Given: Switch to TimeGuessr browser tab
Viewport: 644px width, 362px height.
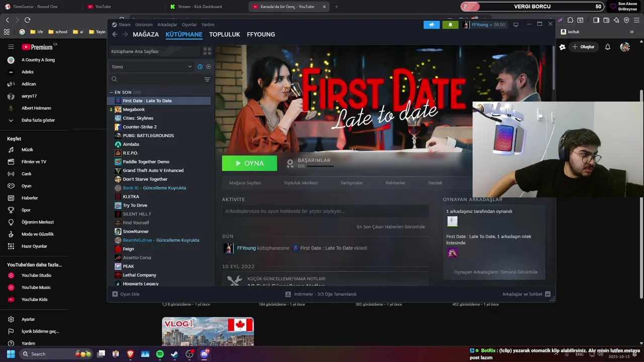Looking at the screenshot, I should [35, 7].
